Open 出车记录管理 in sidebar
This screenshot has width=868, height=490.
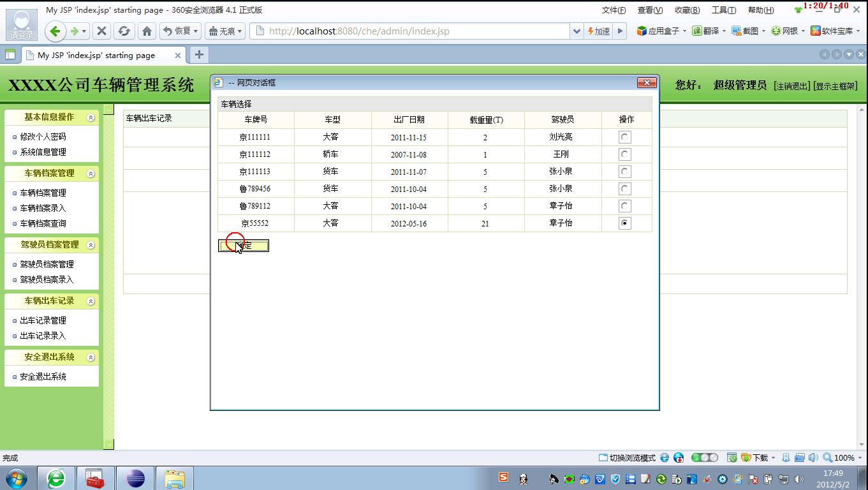point(43,320)
